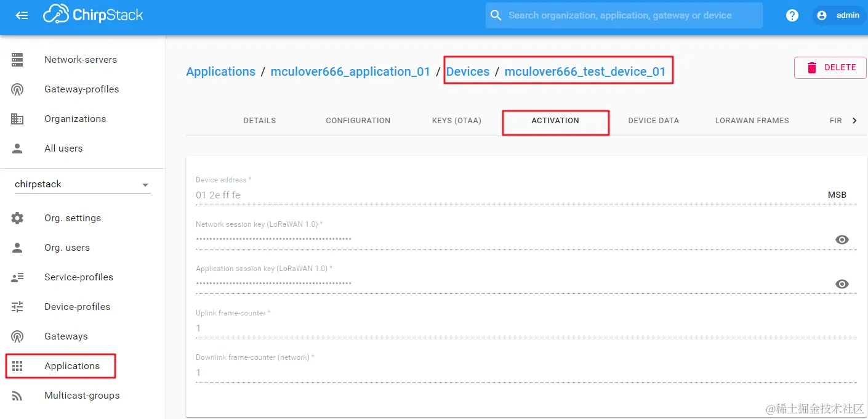Click the ChirpStack cloud logo
868x419 pixels.
click(93, 15)
